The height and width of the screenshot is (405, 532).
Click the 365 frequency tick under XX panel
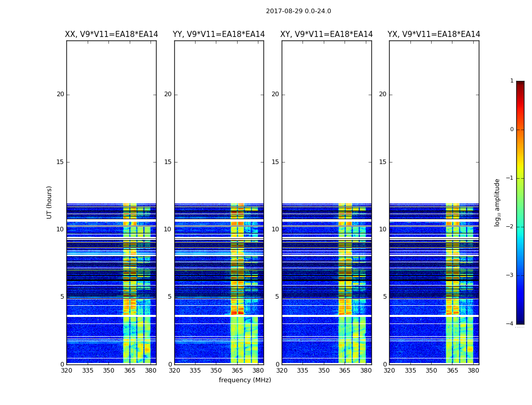(x=130, y=371)
